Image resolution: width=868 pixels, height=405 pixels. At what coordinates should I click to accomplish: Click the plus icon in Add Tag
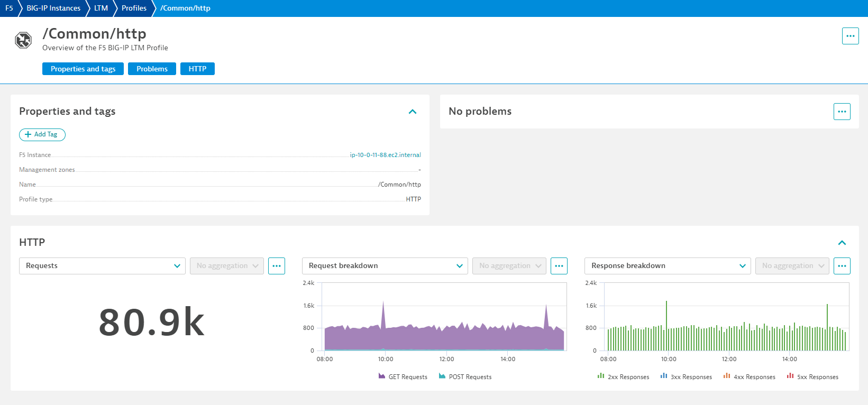click(x=29, y=135)
